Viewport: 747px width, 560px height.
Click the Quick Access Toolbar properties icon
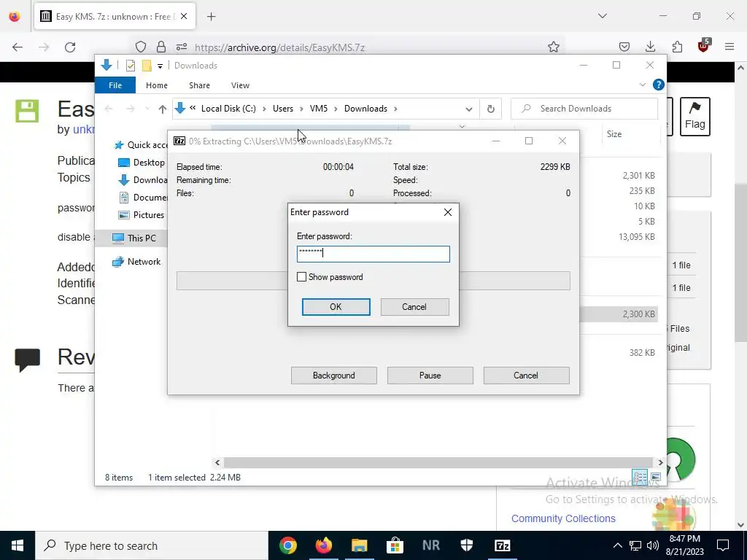tap(130, 66)
